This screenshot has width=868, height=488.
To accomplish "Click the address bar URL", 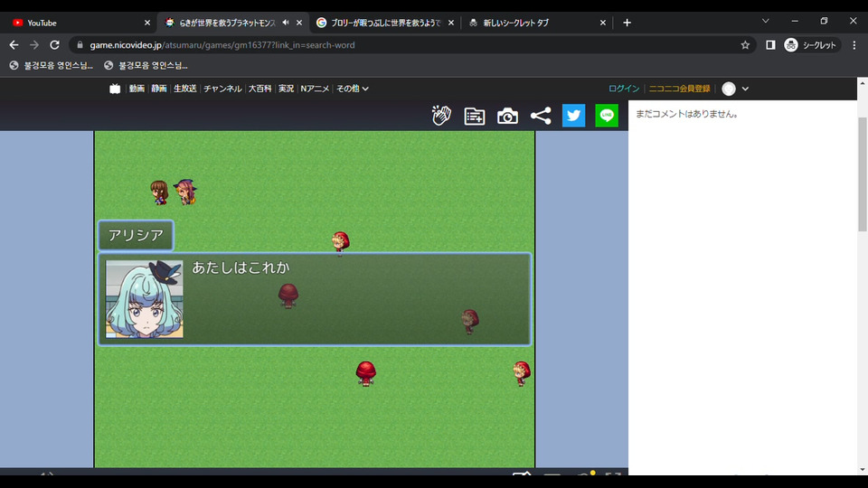I will [222, 45].
